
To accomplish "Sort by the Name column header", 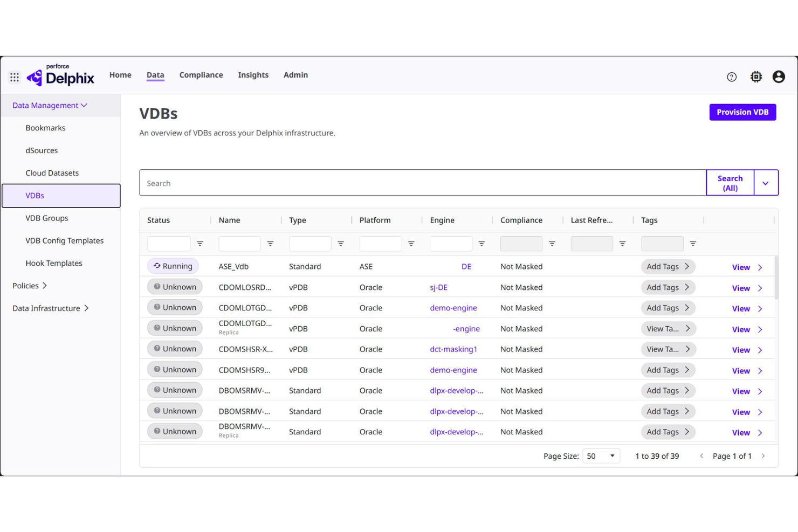I will [x=230, y=220].
